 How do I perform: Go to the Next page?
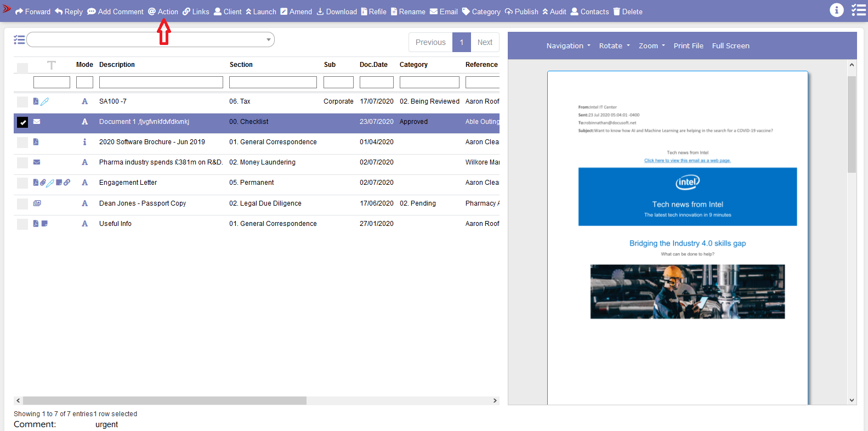(485, 42)
